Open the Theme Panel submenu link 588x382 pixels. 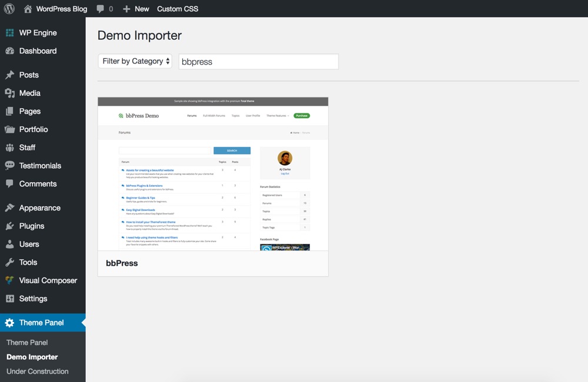click(x=27, y=342)
